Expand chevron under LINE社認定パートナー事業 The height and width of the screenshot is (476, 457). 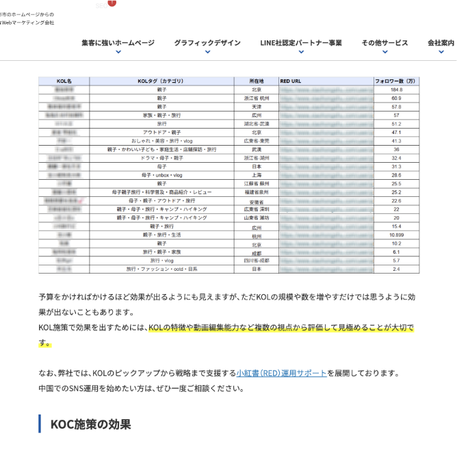301,52
